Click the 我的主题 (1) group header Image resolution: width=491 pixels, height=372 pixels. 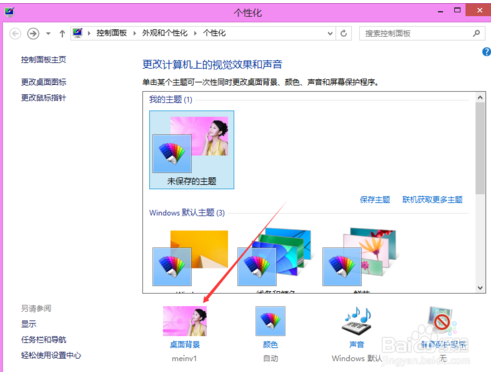(x=170, y=99)
